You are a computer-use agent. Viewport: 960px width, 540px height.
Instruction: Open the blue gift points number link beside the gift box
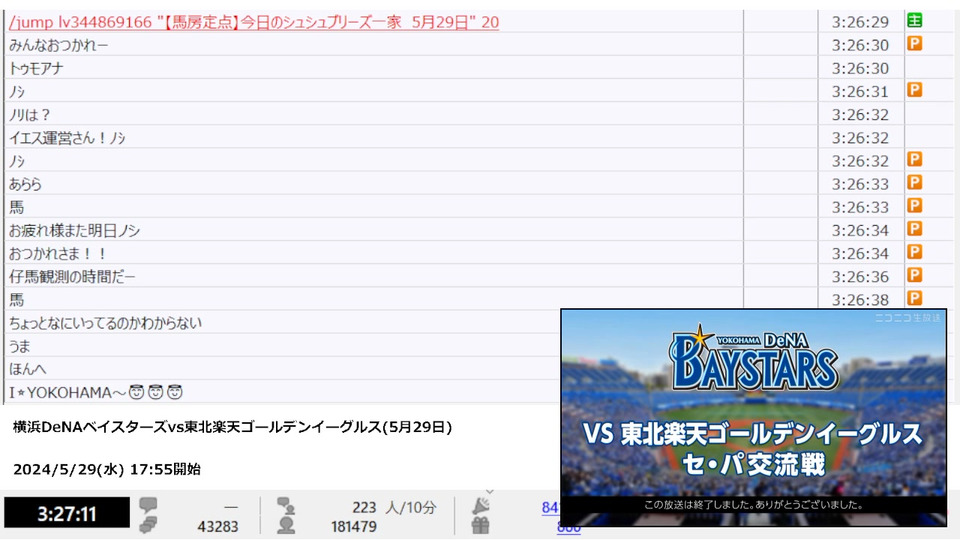click(x=569, y=528)
